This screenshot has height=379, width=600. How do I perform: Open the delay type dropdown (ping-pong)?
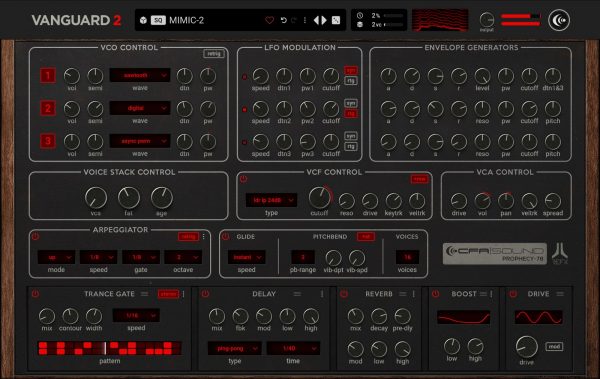tap(235, 348)
